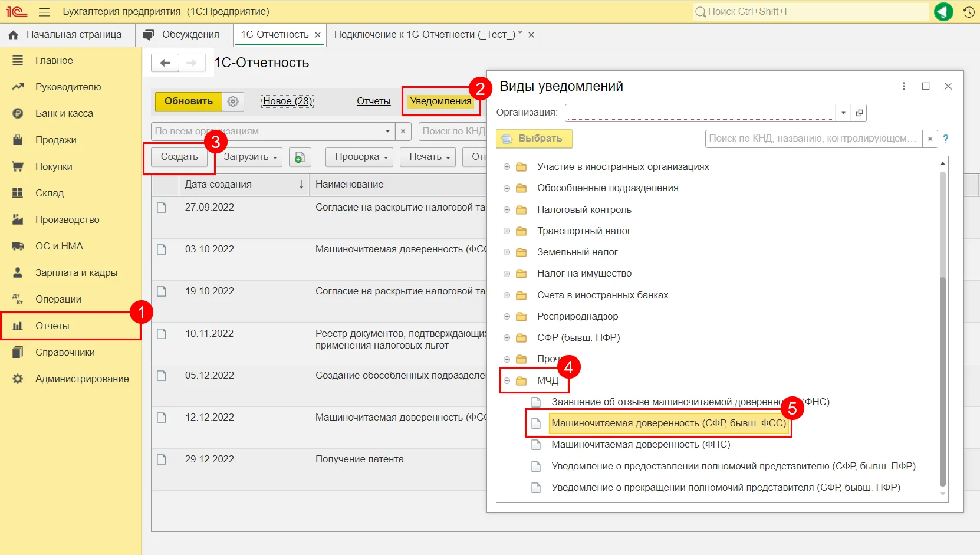The width and height of the screenshot is (980, 555).
Task: Open the organization filter dropdown arrow
Action: click(x=387, y=132)
